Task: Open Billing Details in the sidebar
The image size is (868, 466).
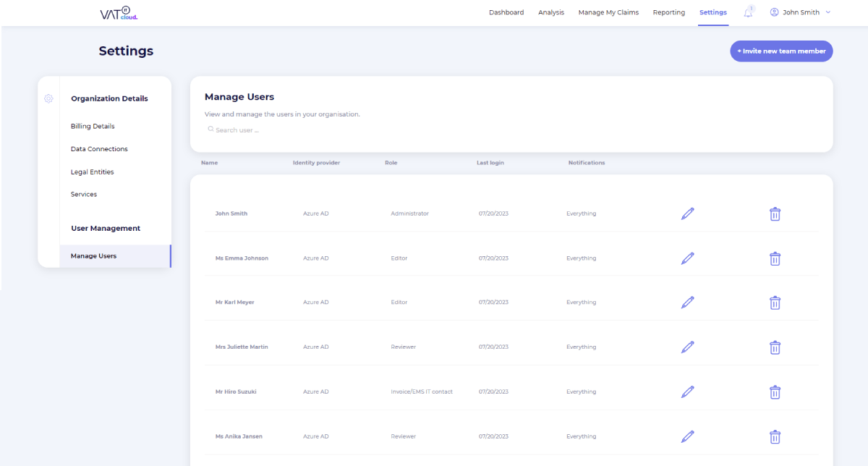Action: pyautogui.click(x=93, y=126)
